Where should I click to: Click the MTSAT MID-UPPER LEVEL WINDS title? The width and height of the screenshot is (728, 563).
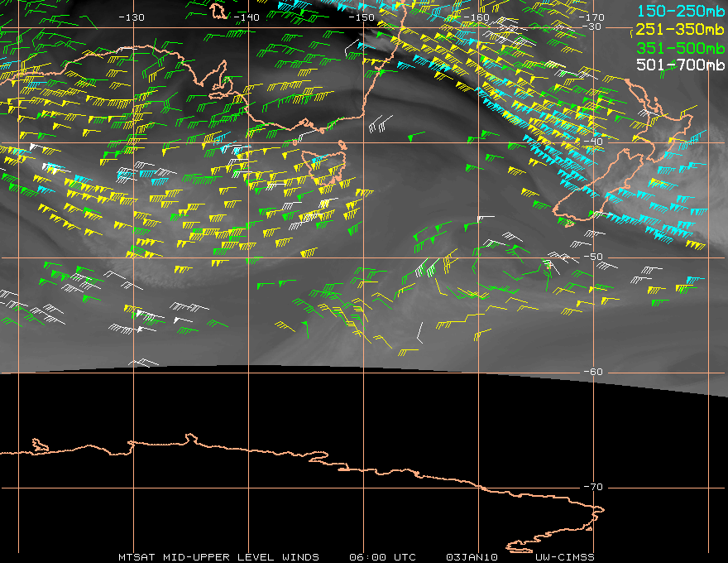point(218,557)
